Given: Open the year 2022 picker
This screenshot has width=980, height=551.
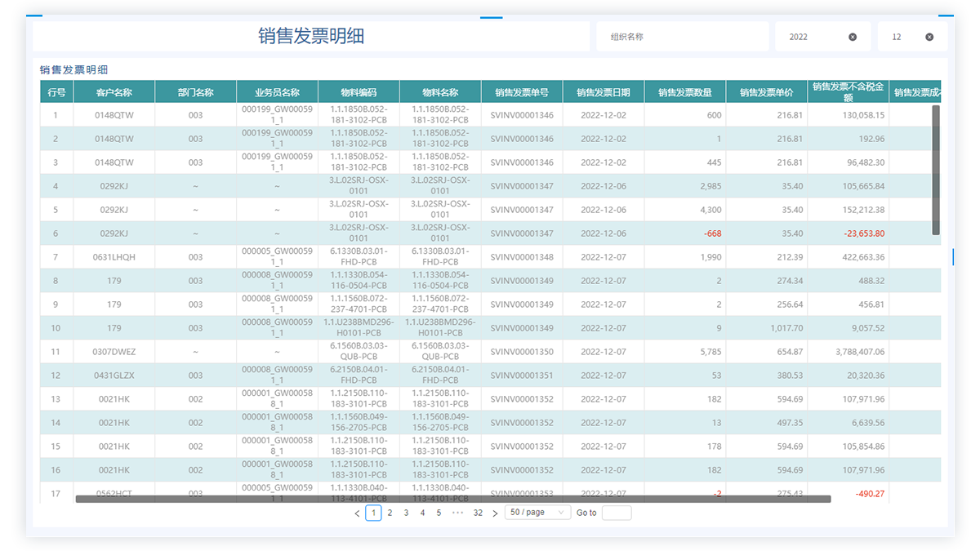Looking at the screenshot, I should tap(813, 37).
